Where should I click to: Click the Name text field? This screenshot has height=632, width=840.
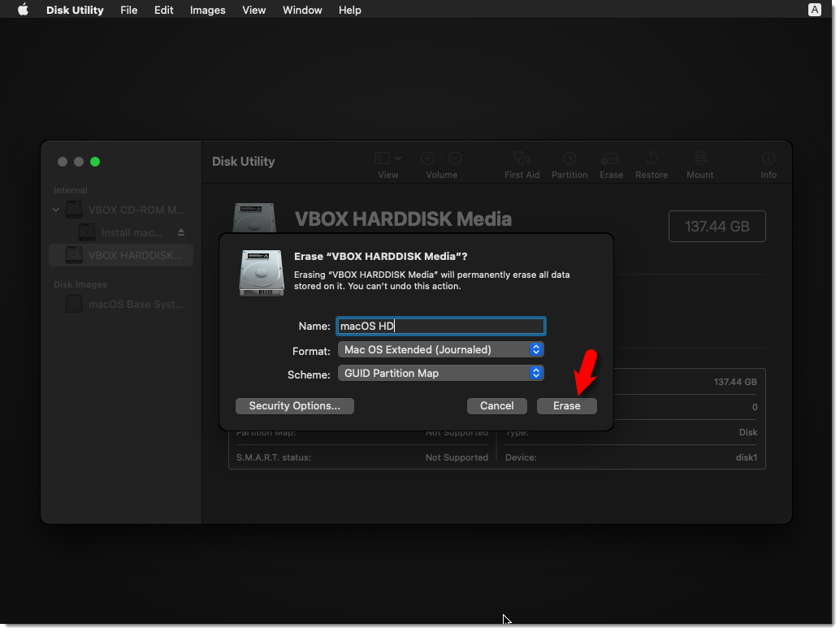click(440, 327)
